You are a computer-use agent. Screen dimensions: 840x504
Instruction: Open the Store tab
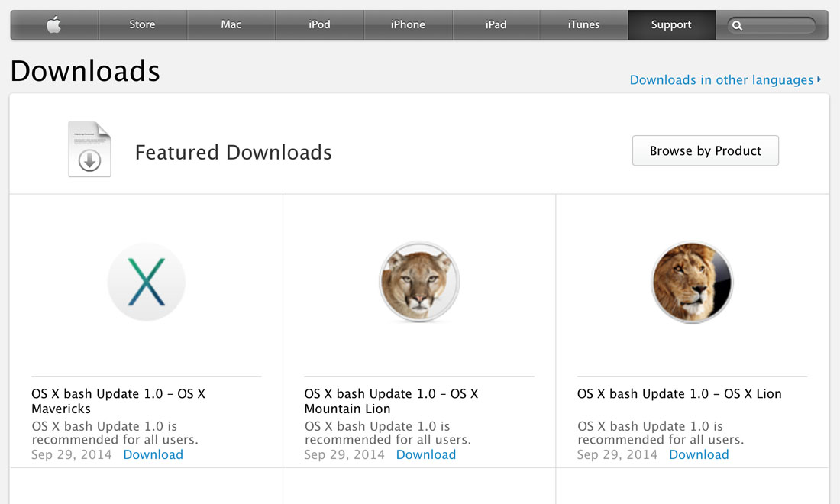tap(142, 25)
